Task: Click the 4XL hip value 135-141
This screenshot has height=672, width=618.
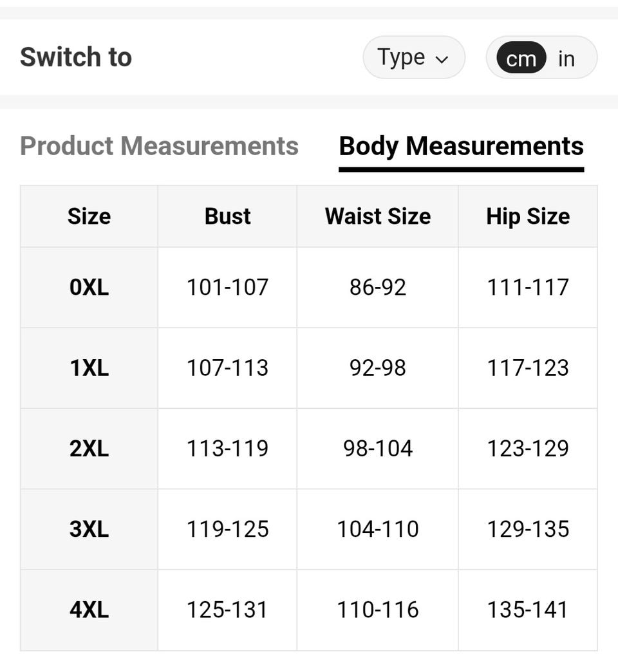Action: click(528, 610)
